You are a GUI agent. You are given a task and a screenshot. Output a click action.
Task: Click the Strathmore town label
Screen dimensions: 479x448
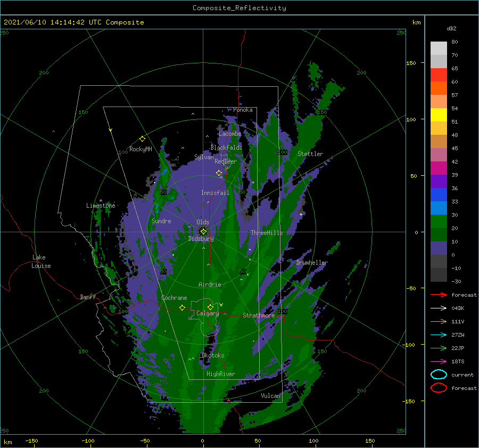click(x=259, y=315)
